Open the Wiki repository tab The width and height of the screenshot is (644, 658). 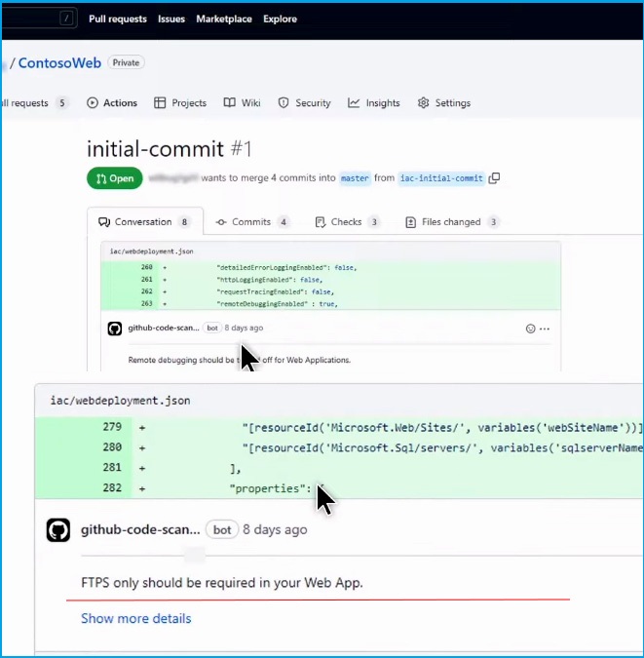point(242,102)
